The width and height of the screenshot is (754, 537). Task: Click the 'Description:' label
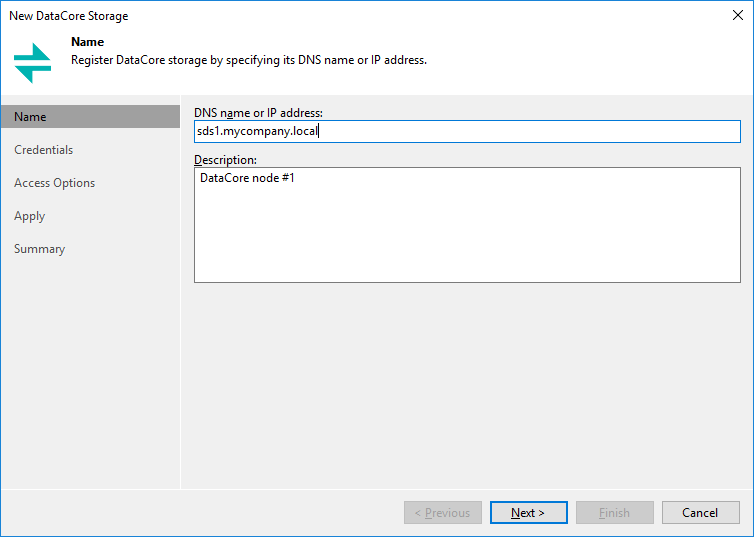(x=225, y=160)
